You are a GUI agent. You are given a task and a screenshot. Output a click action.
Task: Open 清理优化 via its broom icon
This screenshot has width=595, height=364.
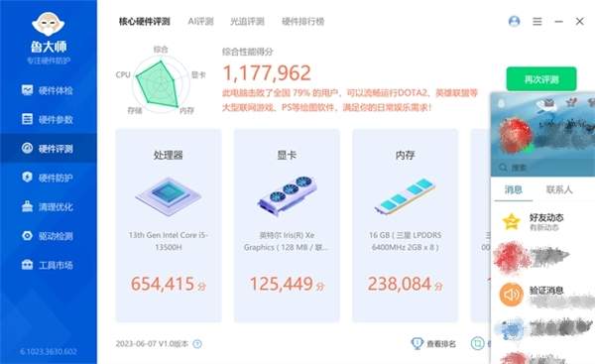click(28, 206)
